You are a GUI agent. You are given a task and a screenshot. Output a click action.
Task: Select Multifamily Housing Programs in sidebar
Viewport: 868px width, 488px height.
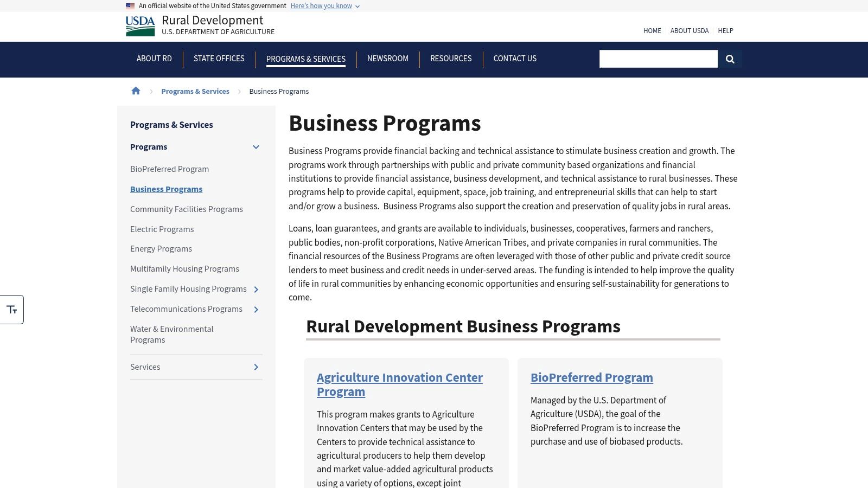point(184,269)
